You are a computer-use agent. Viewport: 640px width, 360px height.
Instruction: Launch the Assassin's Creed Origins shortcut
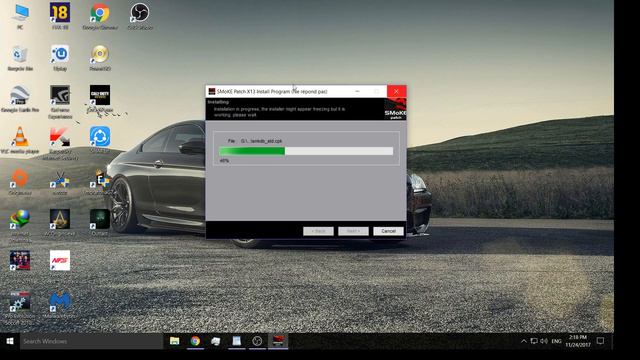60,223
